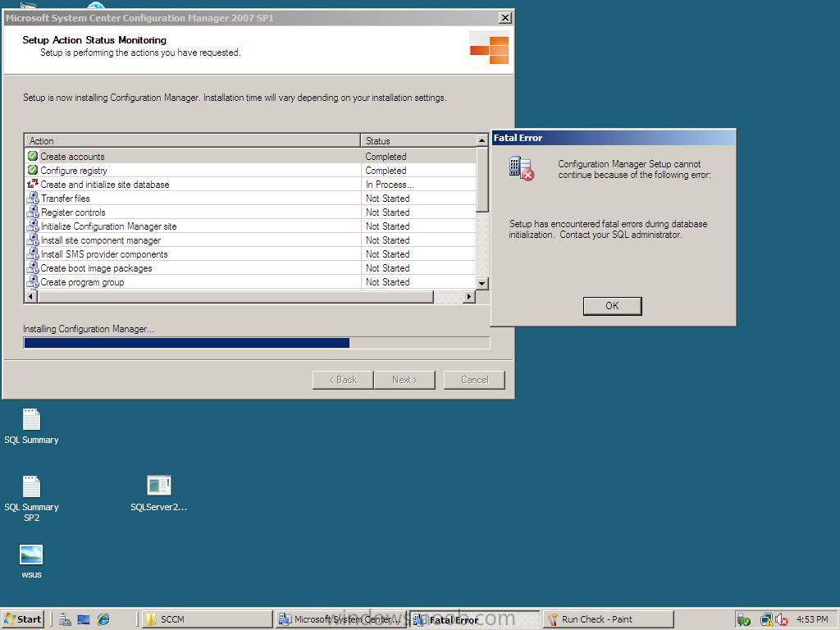840x630 pixels.
Task: Click the Action column header
Action: click(x=193, y=140)
